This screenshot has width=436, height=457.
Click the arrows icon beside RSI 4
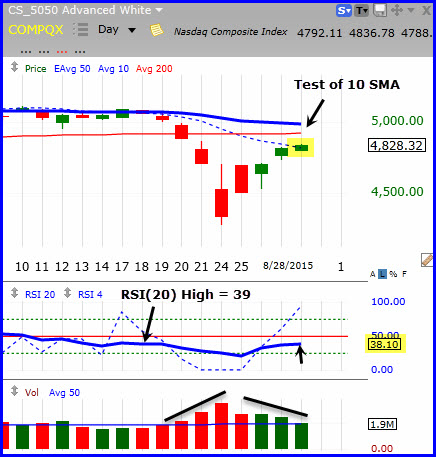click(67, 293)
